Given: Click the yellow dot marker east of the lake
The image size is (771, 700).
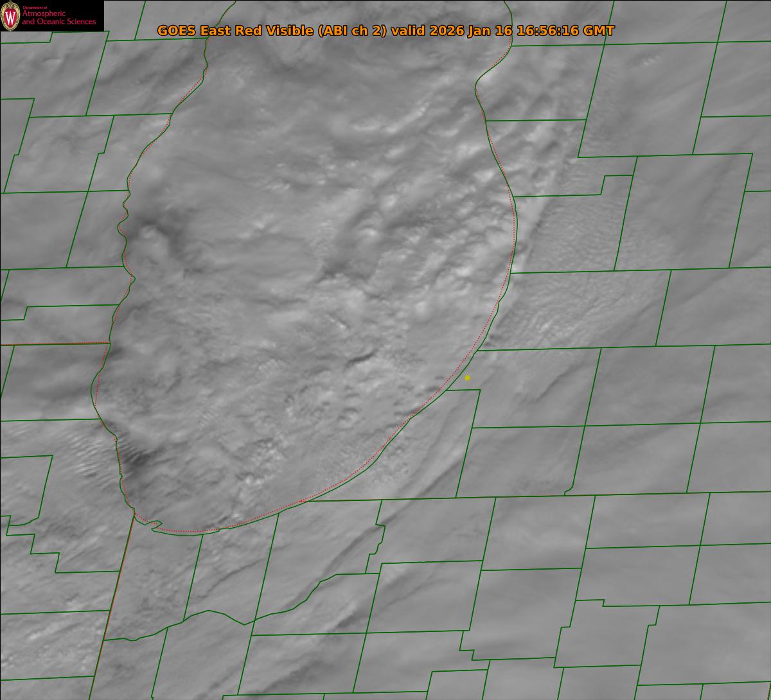Looking at the screenshot, I should (x=467, y=378).
